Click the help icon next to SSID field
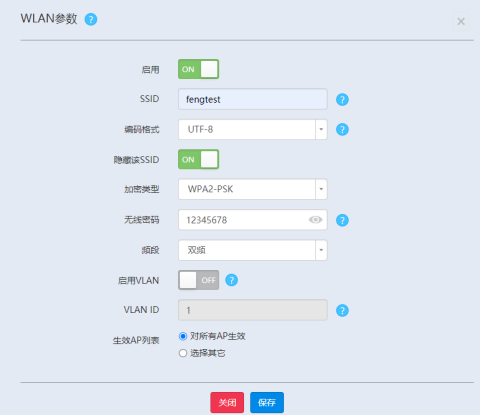The width and height of the screenshot is (480, 415). pos(342,99)
